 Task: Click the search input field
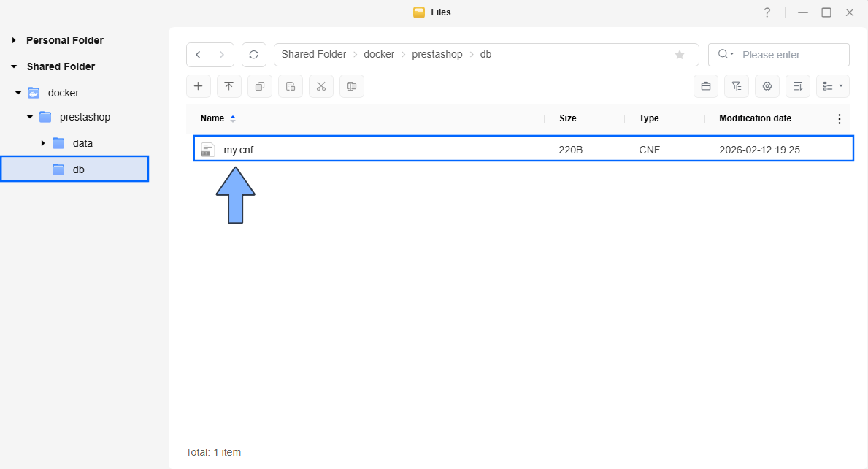pos(791,55)
